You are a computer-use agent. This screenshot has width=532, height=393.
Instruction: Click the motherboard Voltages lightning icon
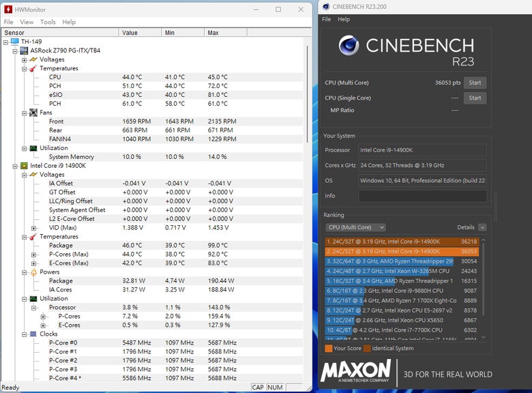[x=33, y=59]
